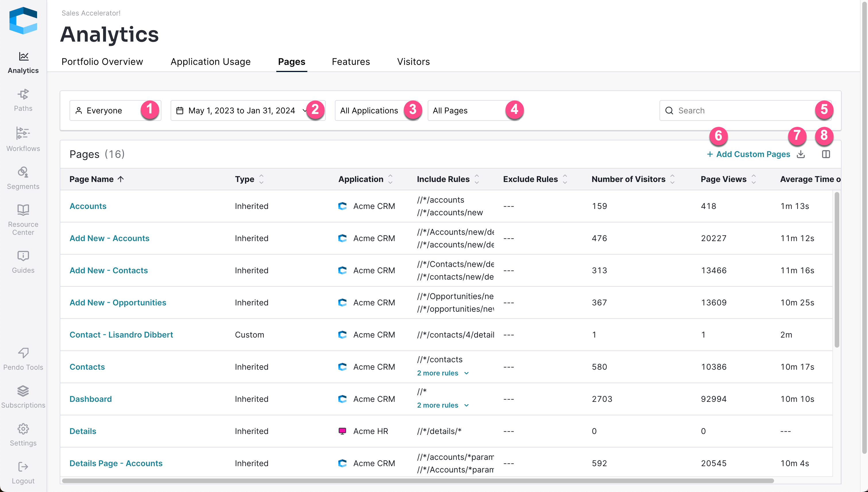868x492 pixels.
Task: Open Subscriptions in the sidebar
Action: 23,397
